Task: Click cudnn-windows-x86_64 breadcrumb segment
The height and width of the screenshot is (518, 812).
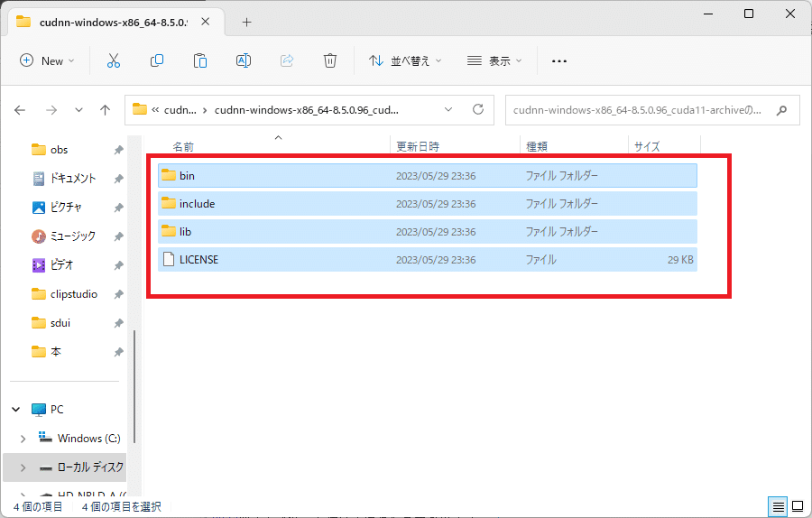Action: pyautogui.click(x=307, y=110)
